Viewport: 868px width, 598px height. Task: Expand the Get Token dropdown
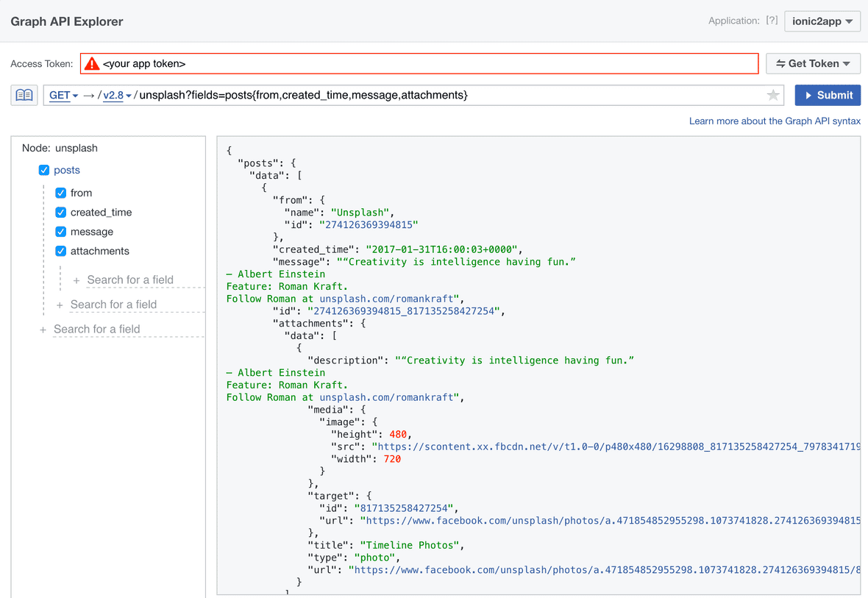813,64
